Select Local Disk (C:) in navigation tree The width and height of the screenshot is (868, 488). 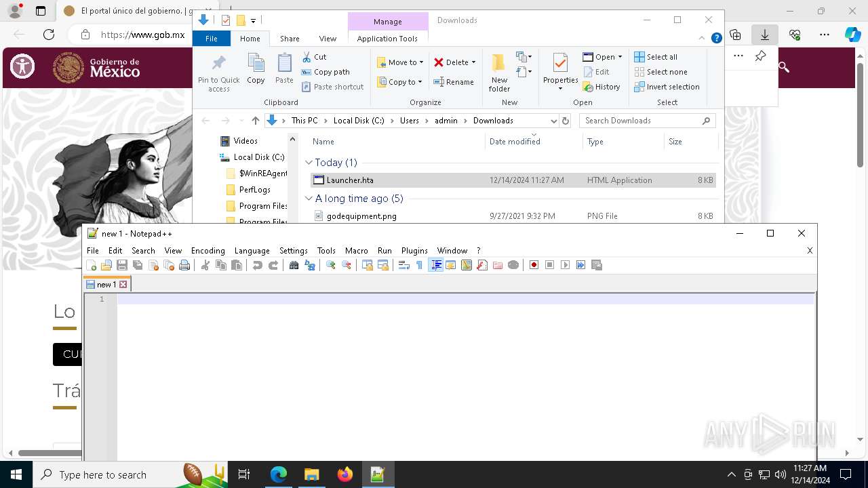(259, 157)
